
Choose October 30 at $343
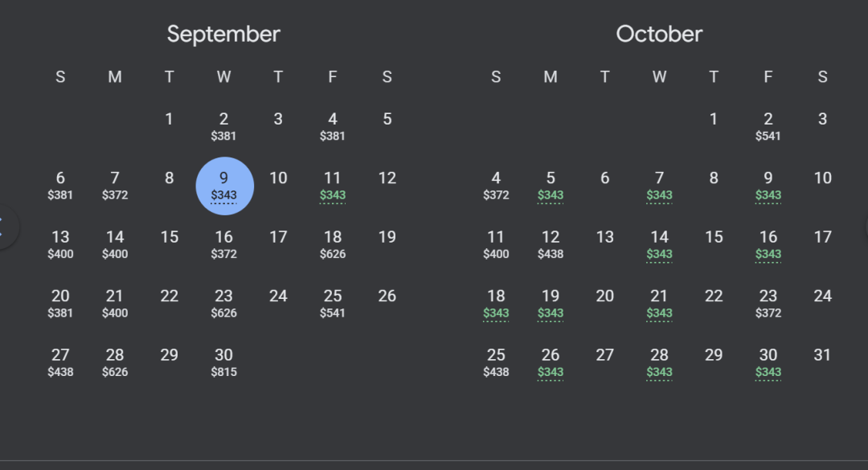pyautogui.click(x=768, y=362)
